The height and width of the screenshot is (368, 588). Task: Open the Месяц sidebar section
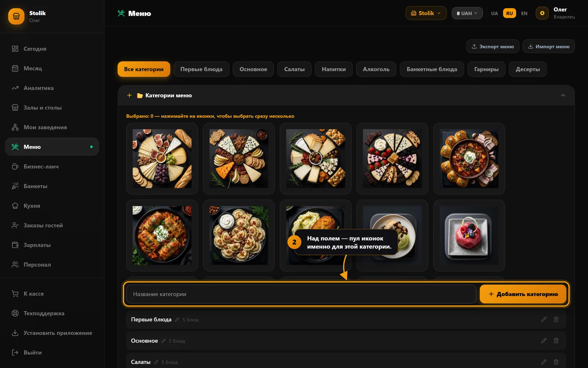point(52,68)
